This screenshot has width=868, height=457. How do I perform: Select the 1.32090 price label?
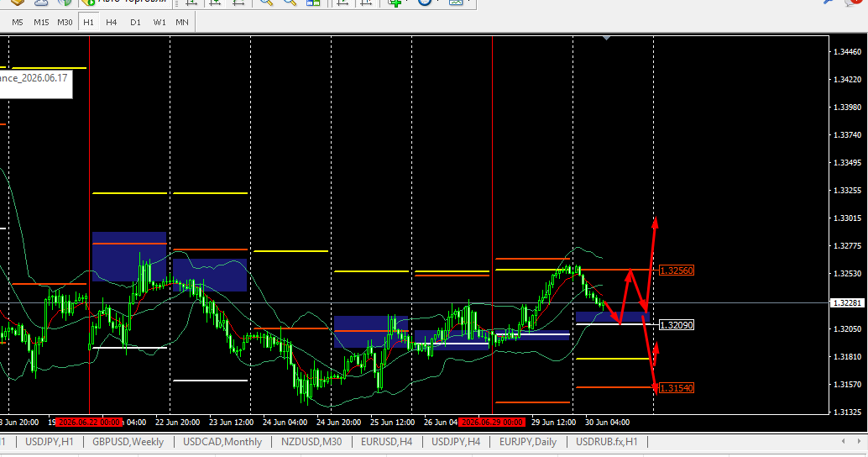(677, 325)
